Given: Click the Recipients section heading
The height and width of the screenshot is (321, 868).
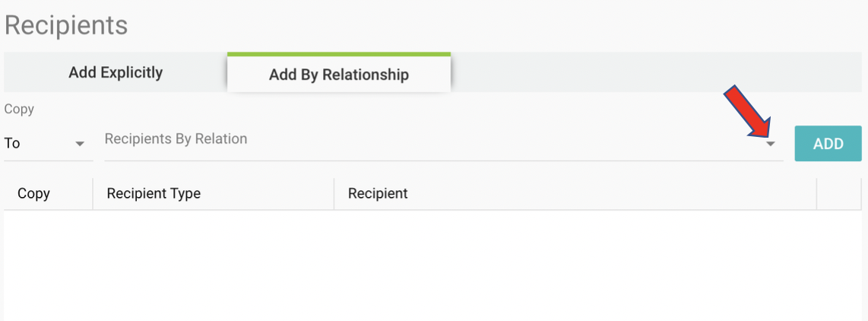Looking at the screenshot, I should point(66,25).
